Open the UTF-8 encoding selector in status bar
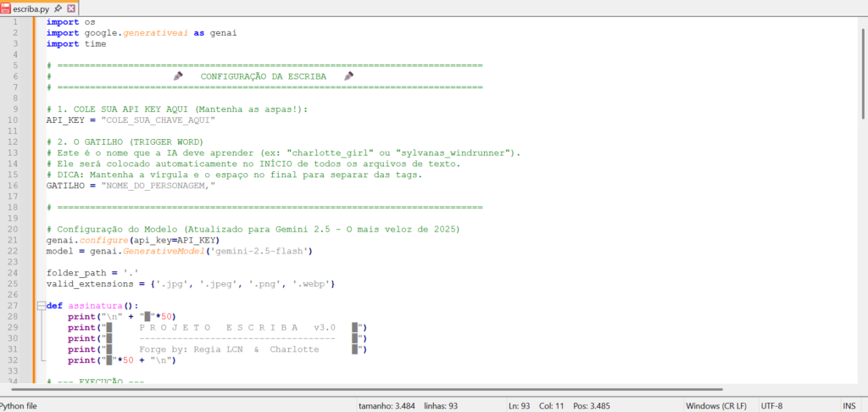 tap(773, 406)
